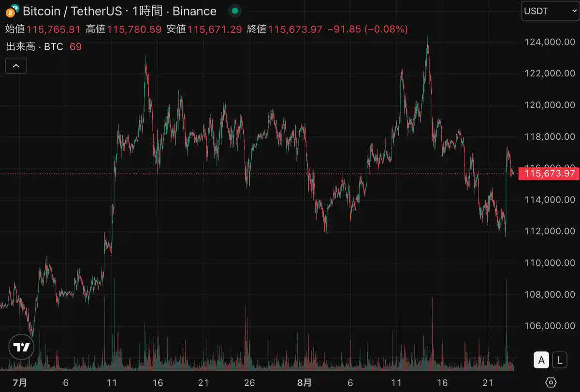Click the 115,673.97 current price label
This screenshot has height=392, width=580.
[x=549, y=174]
